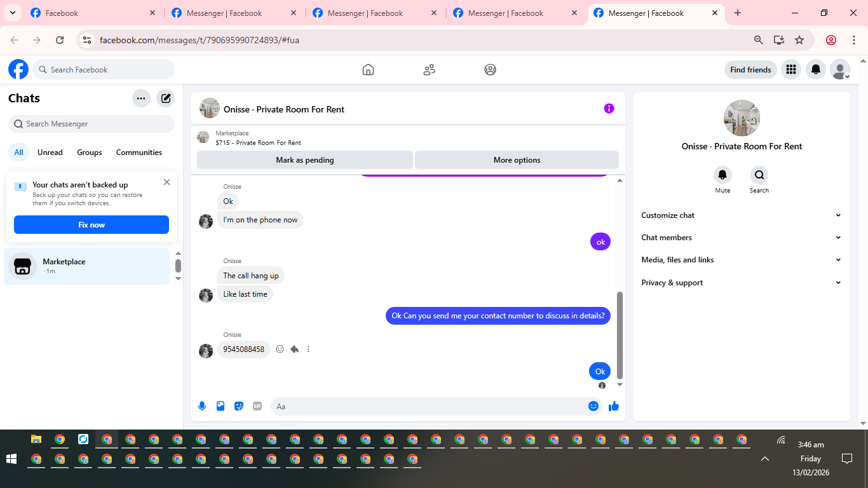Click the browser address bar URL
This screenshot has height=488, width=868.
pyautogui.click(x=200, y=40)
